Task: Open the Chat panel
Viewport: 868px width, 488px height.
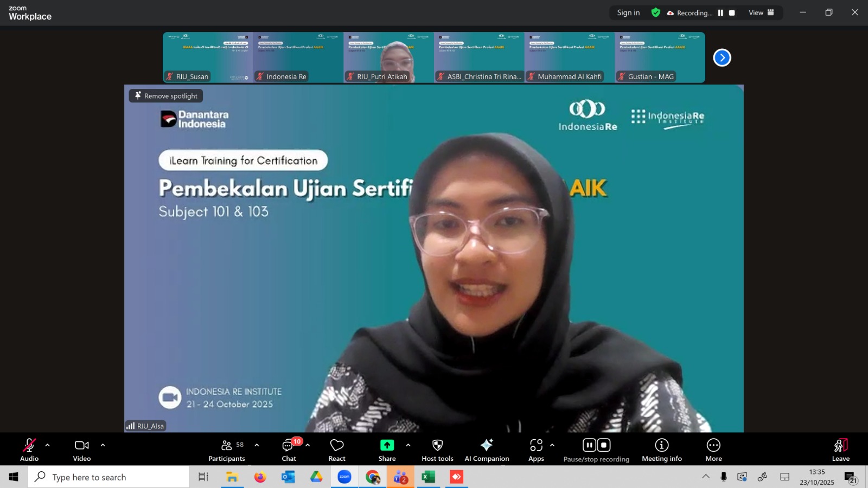Action: click(289, 450)
